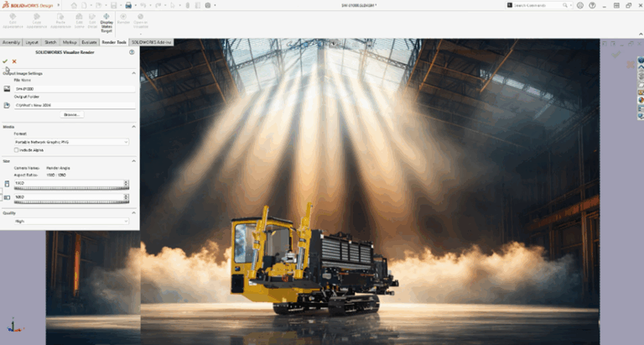Click the globe icon at top of right task pane
This screenshot has width=644, height=345.
(641, 60)
